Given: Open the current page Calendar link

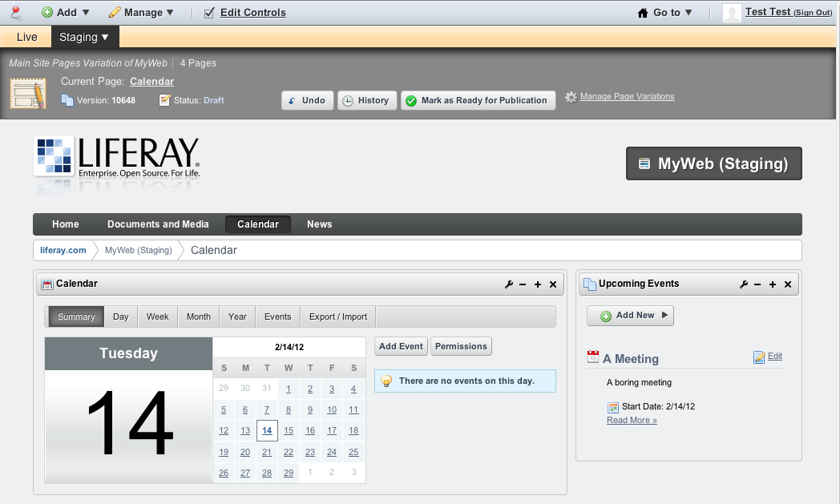Looking at the screenshot, I should (x=151, y=82).
